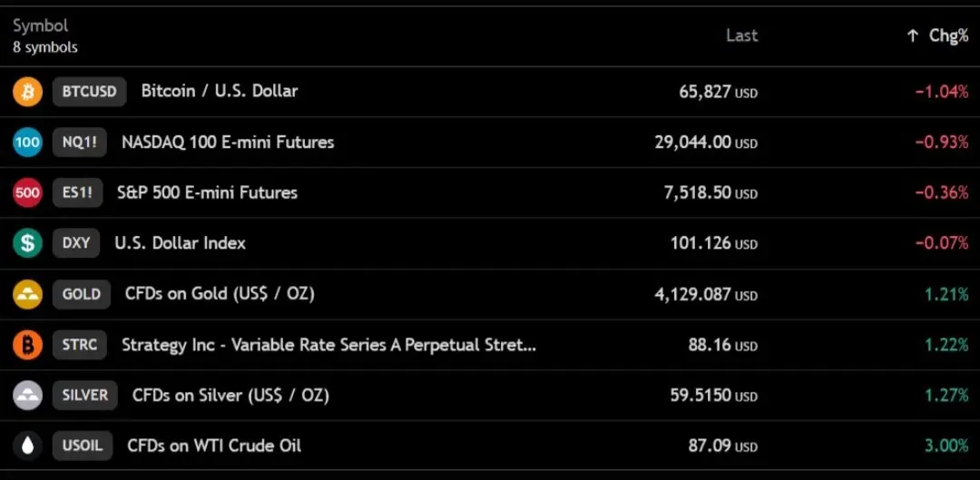The width and height of the screenshot is (980, 480).
Task: Click the oil drop USOIL icon
Action: [27, 446]
